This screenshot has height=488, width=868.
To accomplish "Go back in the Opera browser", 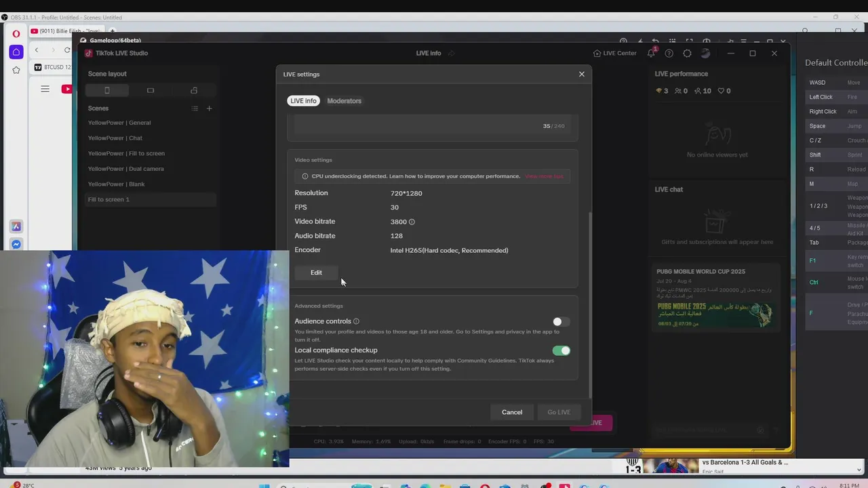I will click(37, 50).
